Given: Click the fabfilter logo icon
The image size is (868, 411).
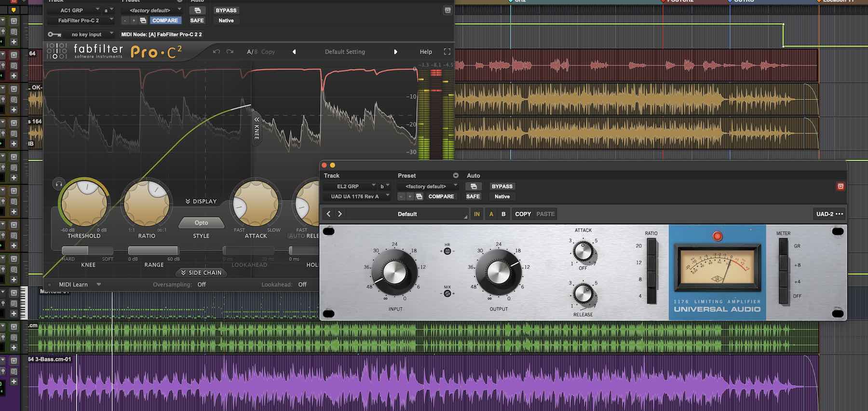Looking at the screenshot, I should click(56, 51).
